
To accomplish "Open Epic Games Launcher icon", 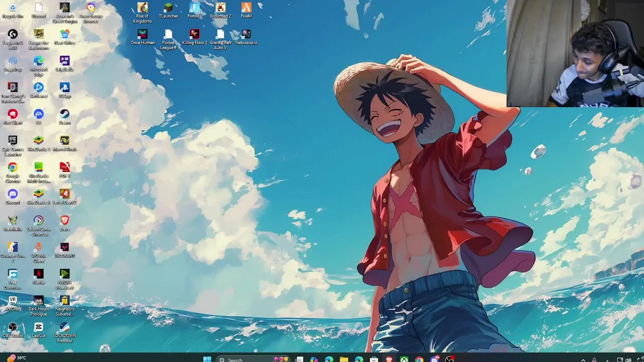I will [x=13, y=146].
